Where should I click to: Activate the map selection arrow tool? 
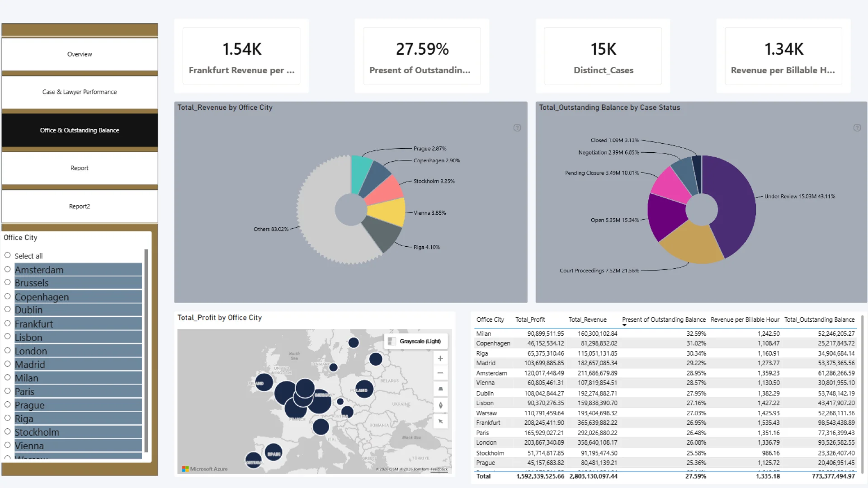[x=440, y=422]
